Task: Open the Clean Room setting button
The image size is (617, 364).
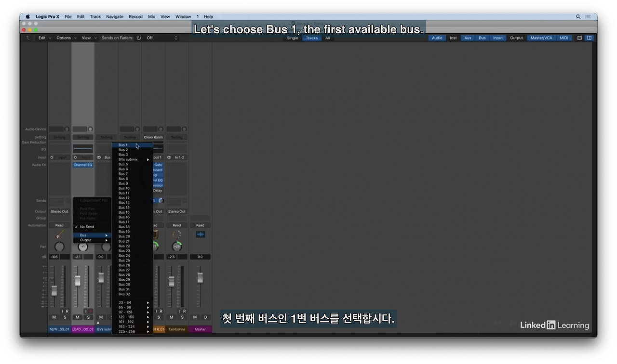Action: point(153,137)
